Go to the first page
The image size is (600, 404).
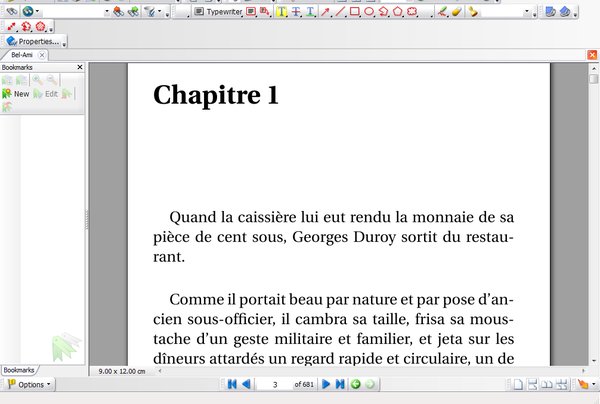(233, 384)
